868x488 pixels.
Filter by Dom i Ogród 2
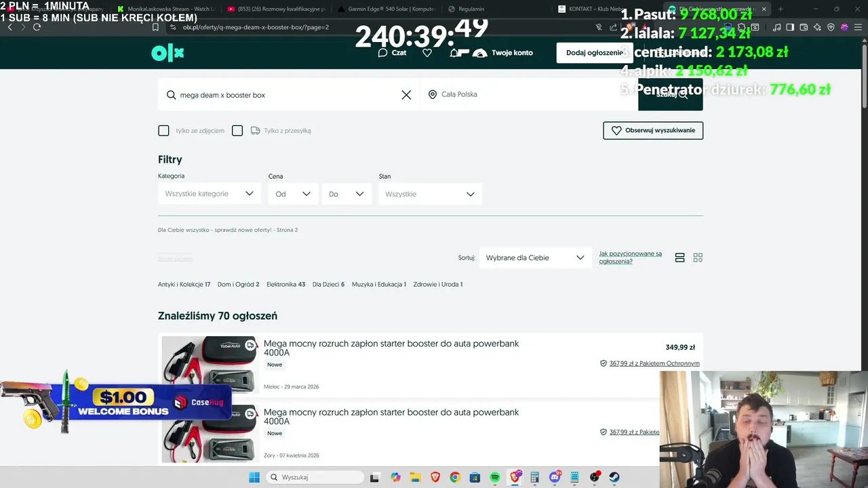(238, 285)
